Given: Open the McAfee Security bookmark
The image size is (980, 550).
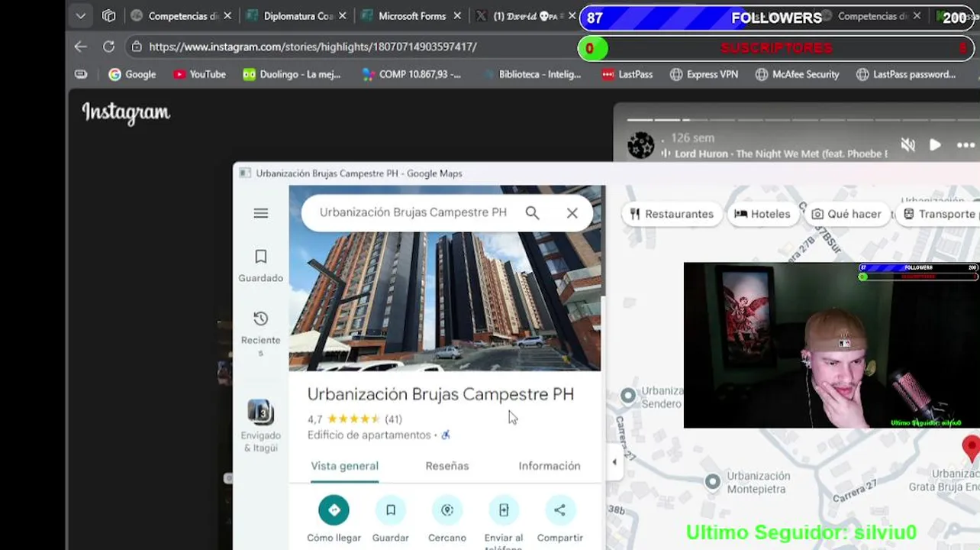Looking at the screenshot, I should pyautogui.click(x=797, y=74).
